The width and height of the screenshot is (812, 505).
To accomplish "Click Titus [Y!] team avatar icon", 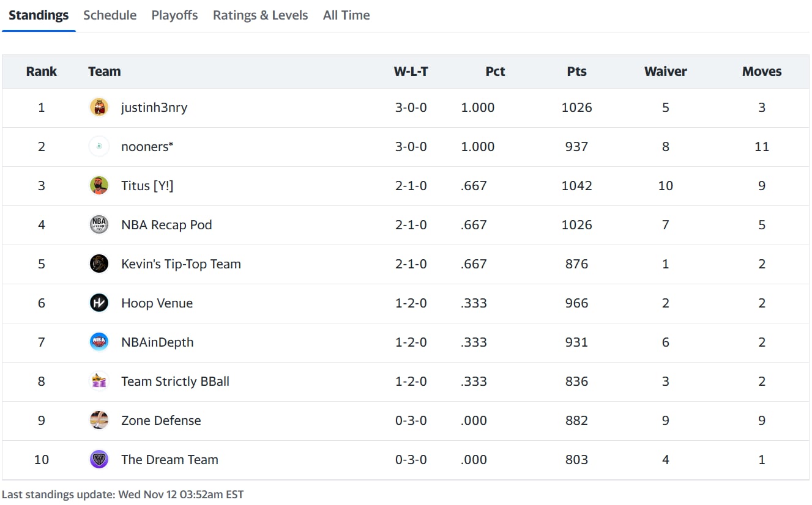I will tap(99, 186).
